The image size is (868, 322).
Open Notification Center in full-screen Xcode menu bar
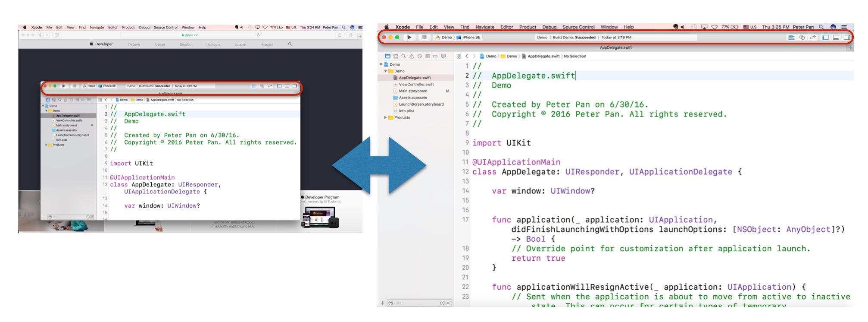pos(844,27)
